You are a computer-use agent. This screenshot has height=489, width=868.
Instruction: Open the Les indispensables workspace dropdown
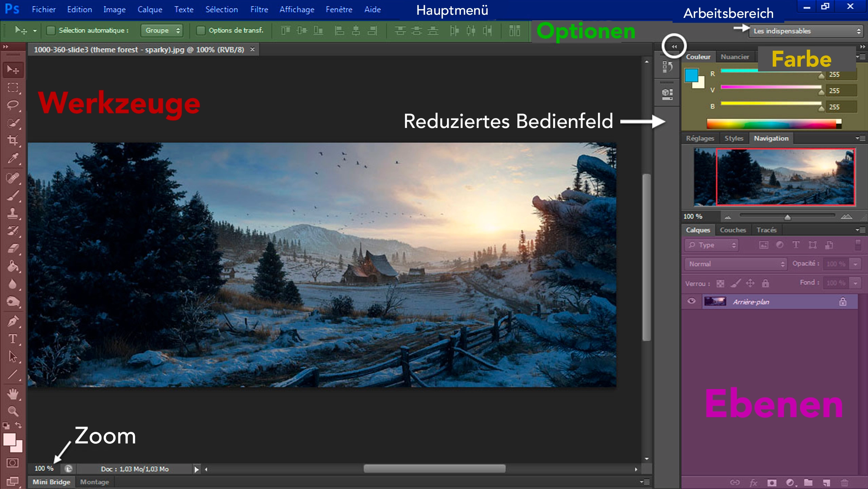[806, 31]
